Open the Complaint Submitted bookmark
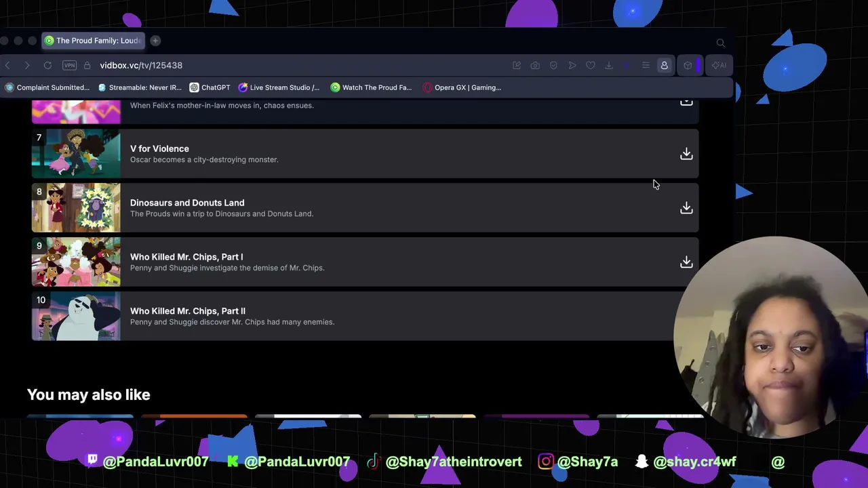 tap(47, 87)
